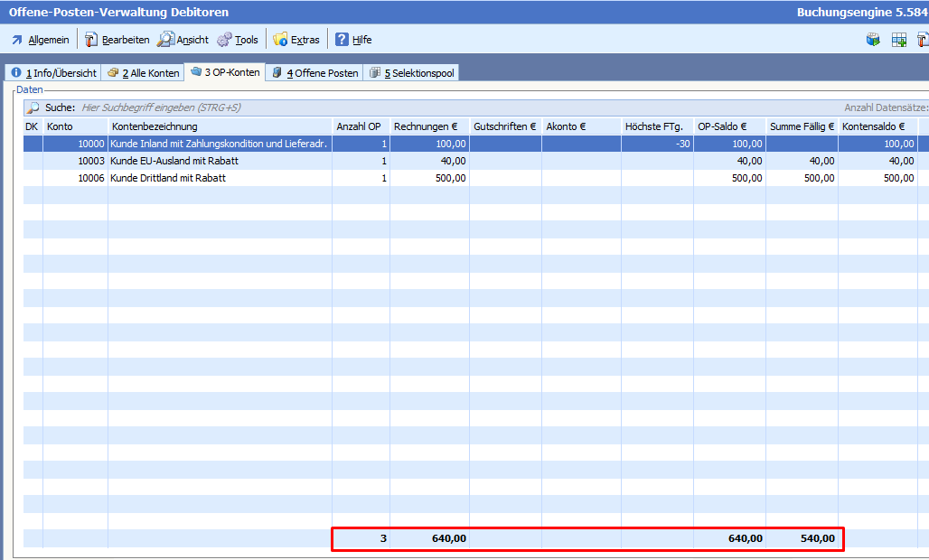Click the database play icon in toolbar
This screenshot has width=929, height=560.
(x=873, y=40)
